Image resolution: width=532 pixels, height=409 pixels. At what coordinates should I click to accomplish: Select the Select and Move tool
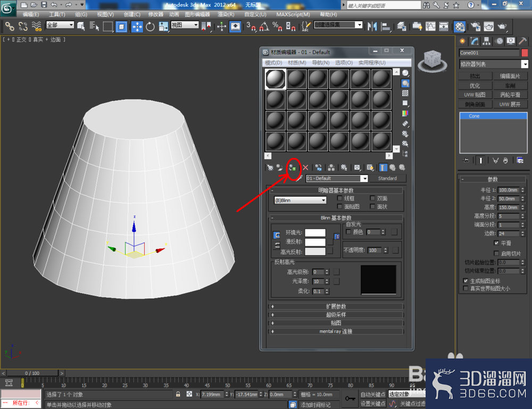137,27
